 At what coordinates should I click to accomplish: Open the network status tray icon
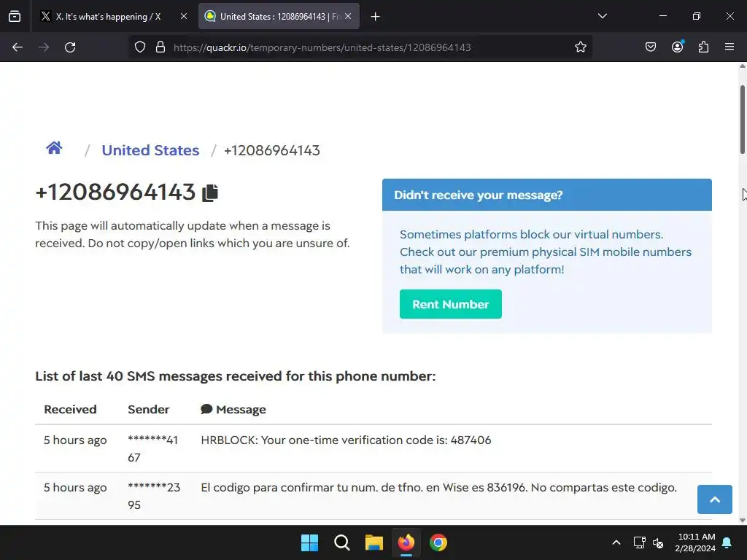pyautogui.click(x=639, y=542)
